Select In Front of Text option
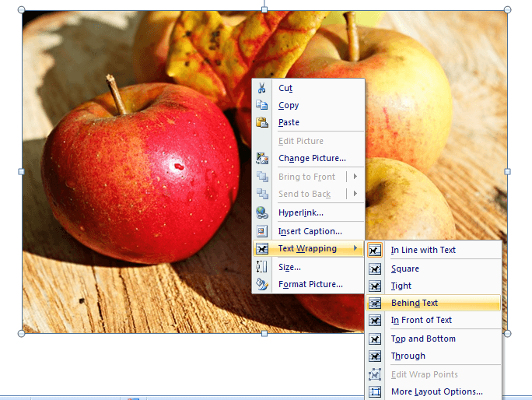 421,320
